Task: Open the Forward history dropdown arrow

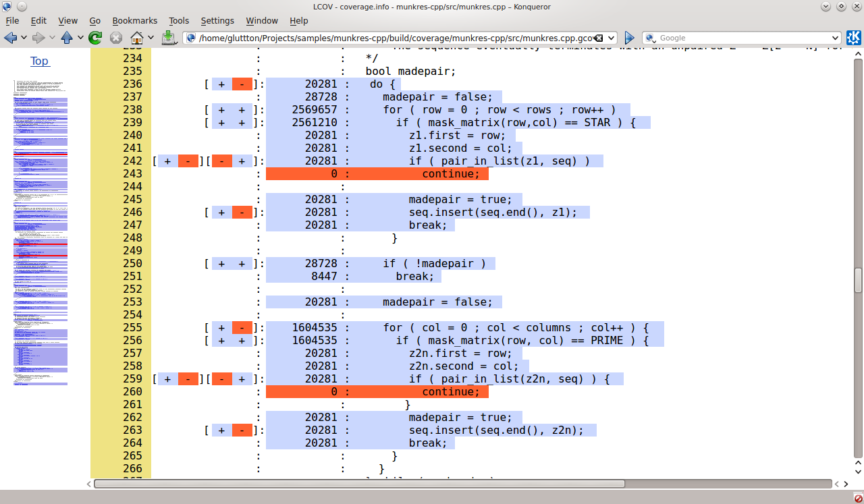Action: [x=52, y=38]
